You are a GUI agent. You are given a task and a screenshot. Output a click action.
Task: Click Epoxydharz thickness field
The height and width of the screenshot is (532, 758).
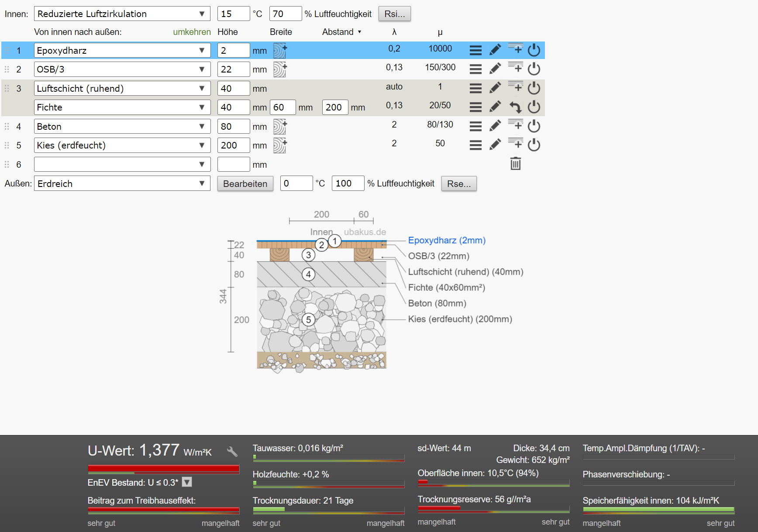pyautogui.click(x=234, y=50)
